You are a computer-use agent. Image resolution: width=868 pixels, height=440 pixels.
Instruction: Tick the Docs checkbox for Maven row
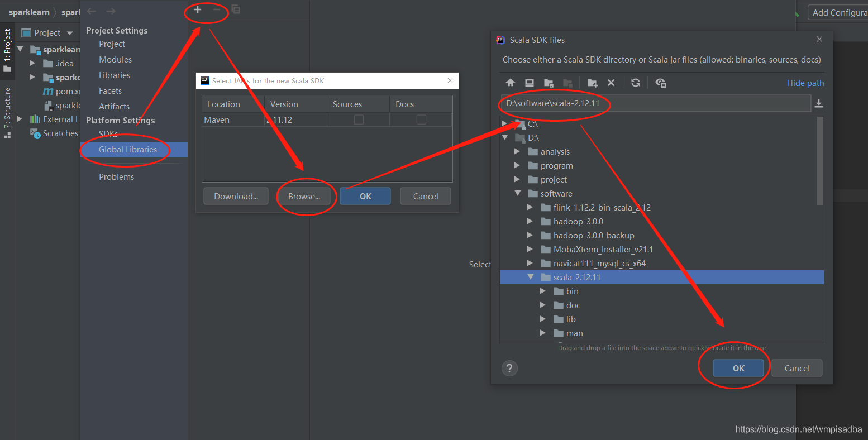pyautogui.click(x=421, y=119)
